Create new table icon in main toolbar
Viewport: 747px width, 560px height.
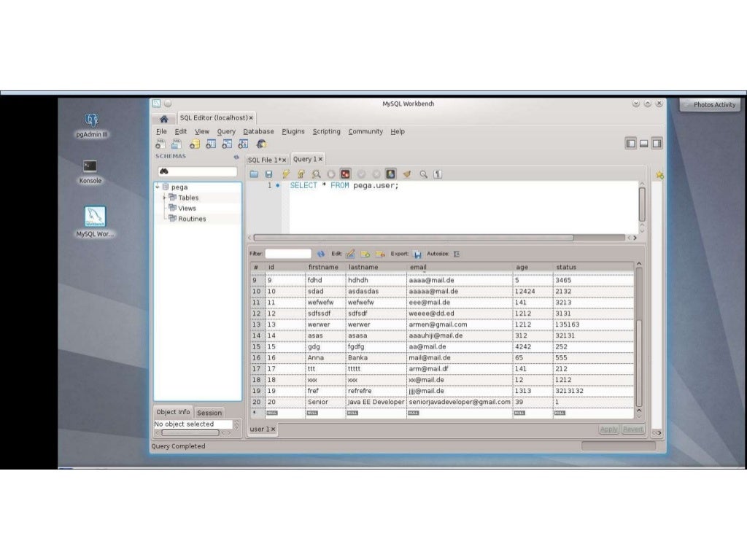point(211,144)
